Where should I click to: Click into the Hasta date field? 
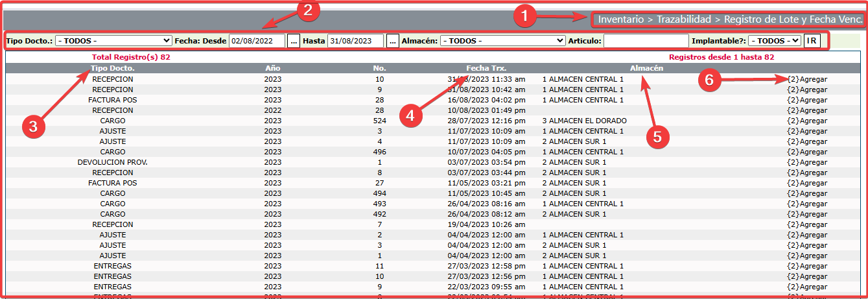[356, 41]
